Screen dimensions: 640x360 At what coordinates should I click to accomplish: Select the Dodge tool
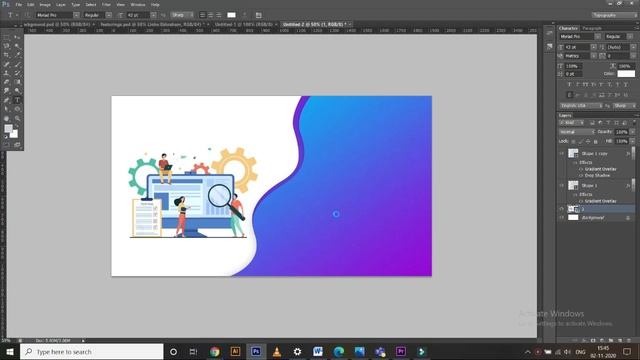(17, 91)
